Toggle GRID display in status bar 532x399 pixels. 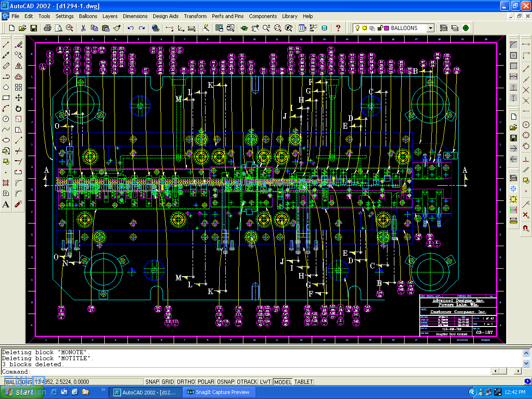click(168, 382)
